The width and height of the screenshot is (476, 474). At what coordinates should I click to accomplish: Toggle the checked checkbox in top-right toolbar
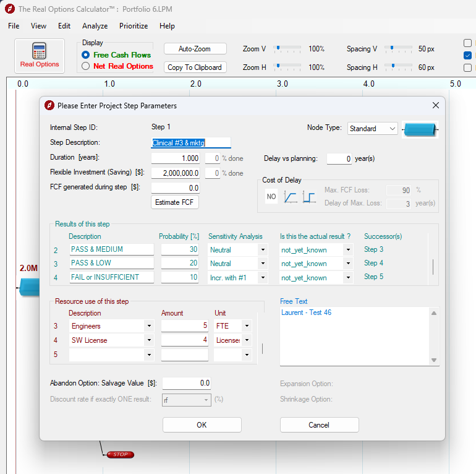pyautogui.click(x=467, y=55)
